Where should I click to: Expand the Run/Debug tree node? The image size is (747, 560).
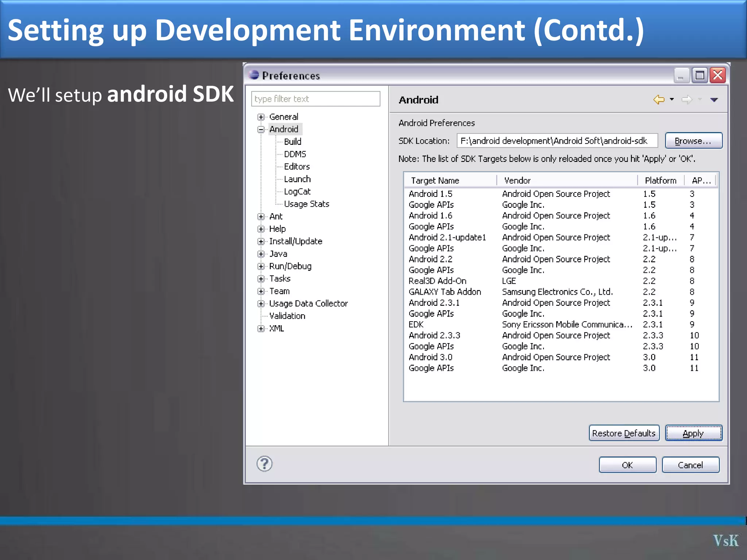click(x=261, y=266)
